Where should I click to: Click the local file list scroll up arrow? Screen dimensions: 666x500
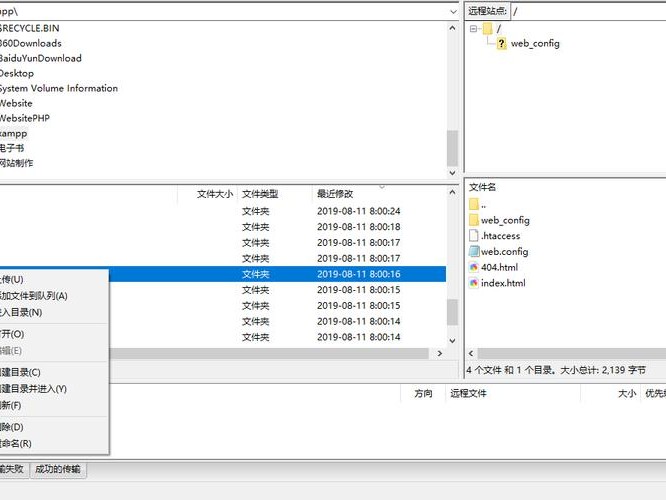point(452,193)
